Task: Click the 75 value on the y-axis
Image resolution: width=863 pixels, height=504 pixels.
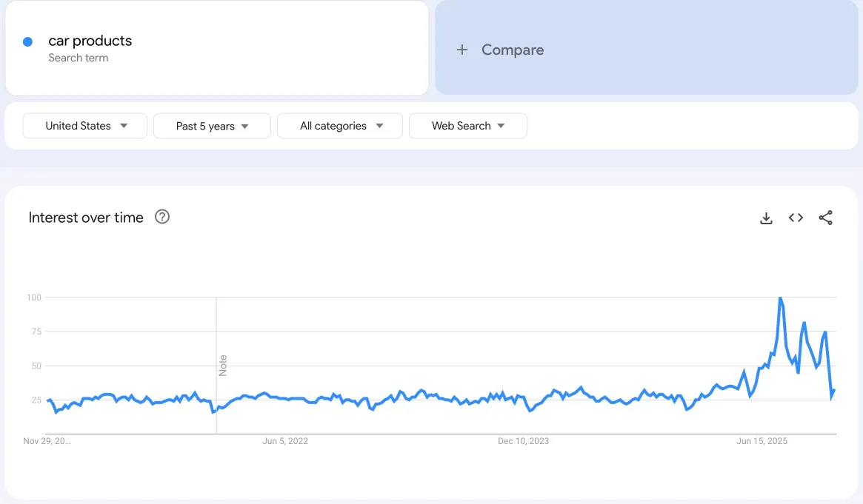Action: (x=34, y=332)
